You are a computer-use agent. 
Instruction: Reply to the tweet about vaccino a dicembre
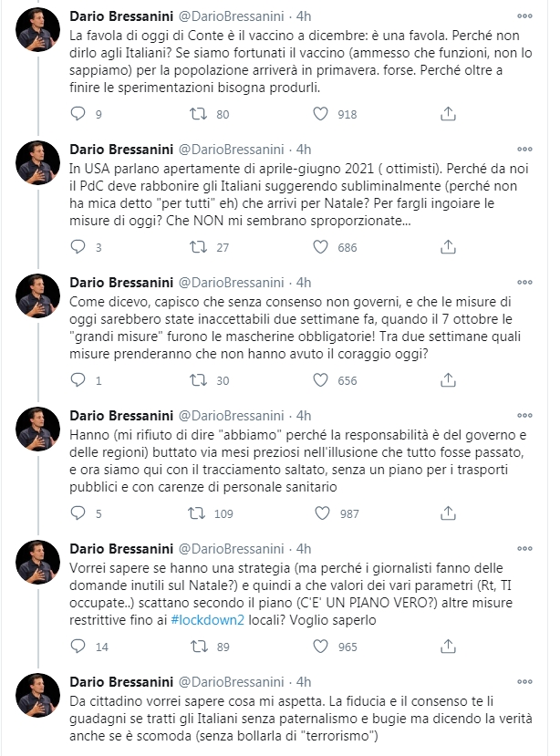[x=78, y=114]
